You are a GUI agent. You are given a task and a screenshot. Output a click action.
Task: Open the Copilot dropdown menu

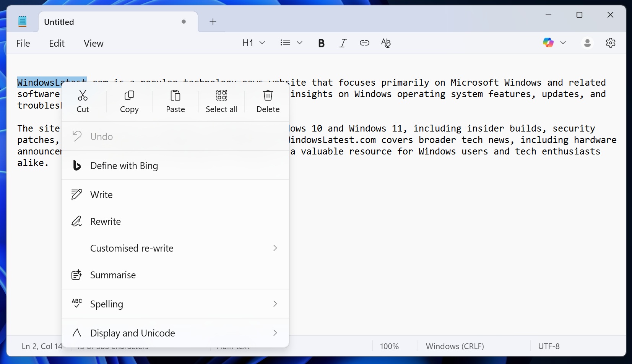[563, 43]
